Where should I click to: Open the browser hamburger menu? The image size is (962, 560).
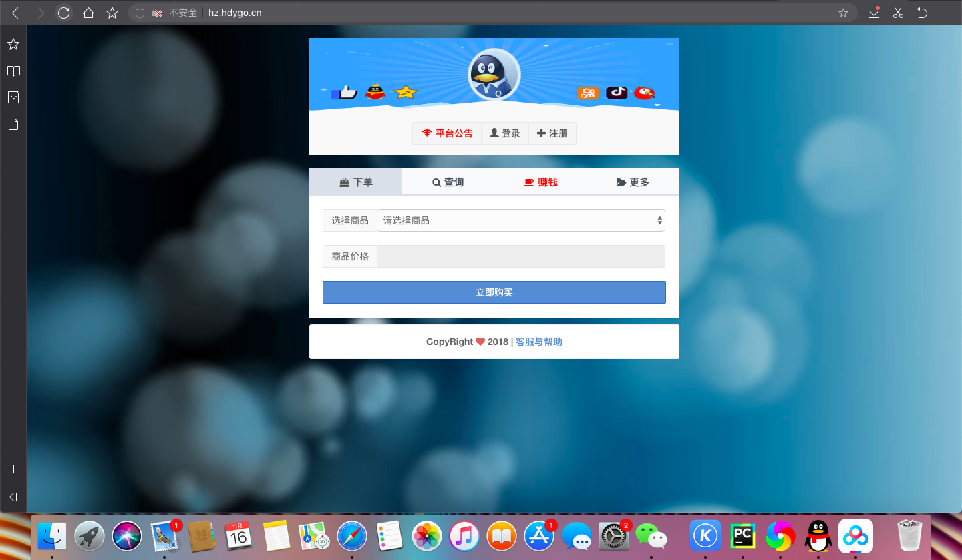[x=945, y=13]
